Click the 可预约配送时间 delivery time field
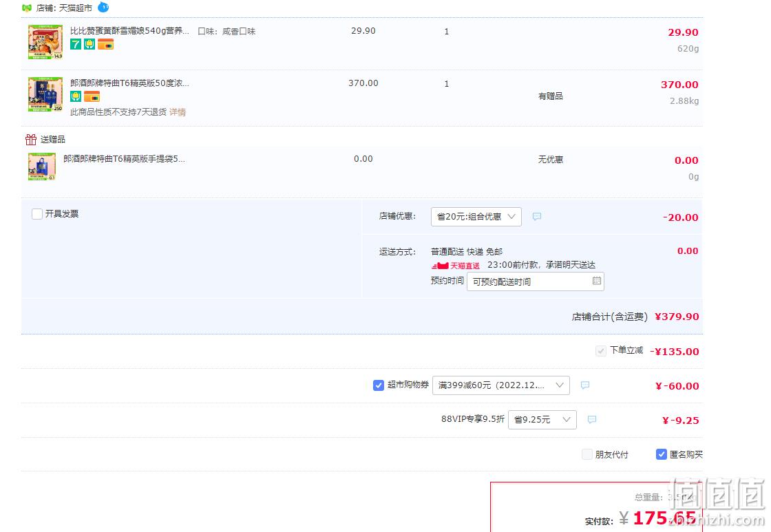This screenshot has width=771, height=532. (536, 281)
